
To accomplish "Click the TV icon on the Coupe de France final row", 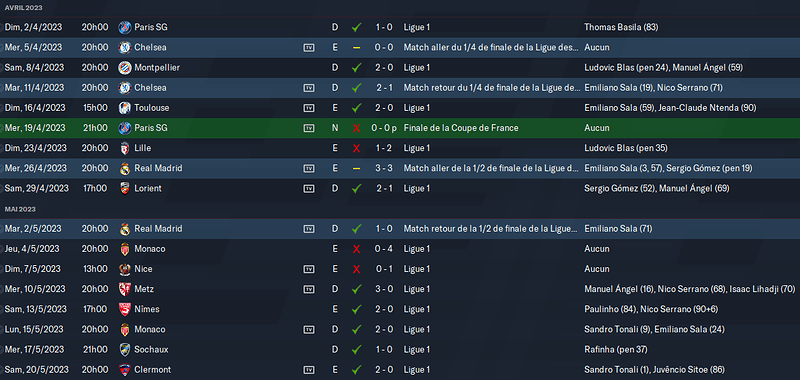I will (309, 128).
